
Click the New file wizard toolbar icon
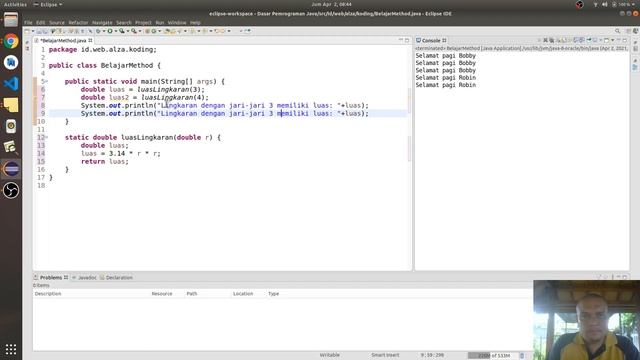point(27,31)
